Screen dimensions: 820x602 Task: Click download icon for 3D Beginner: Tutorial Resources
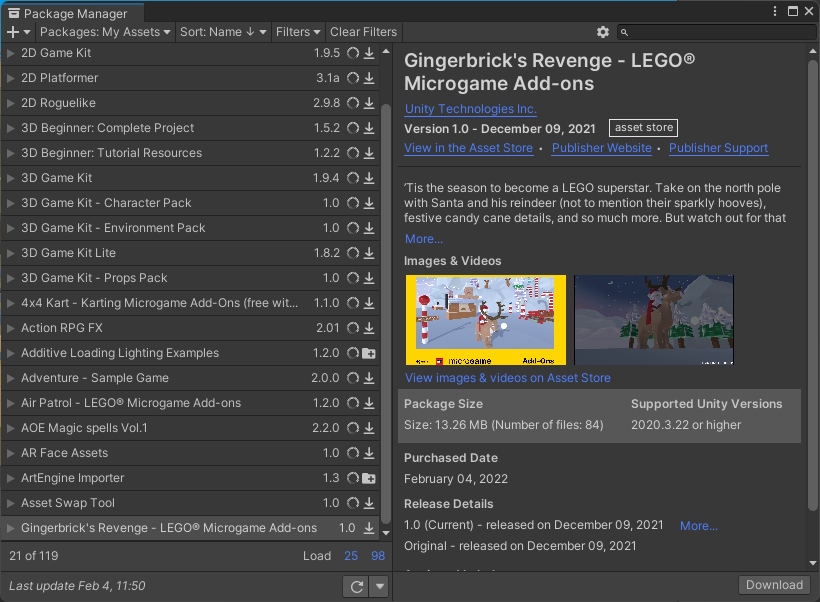[369, 153]
